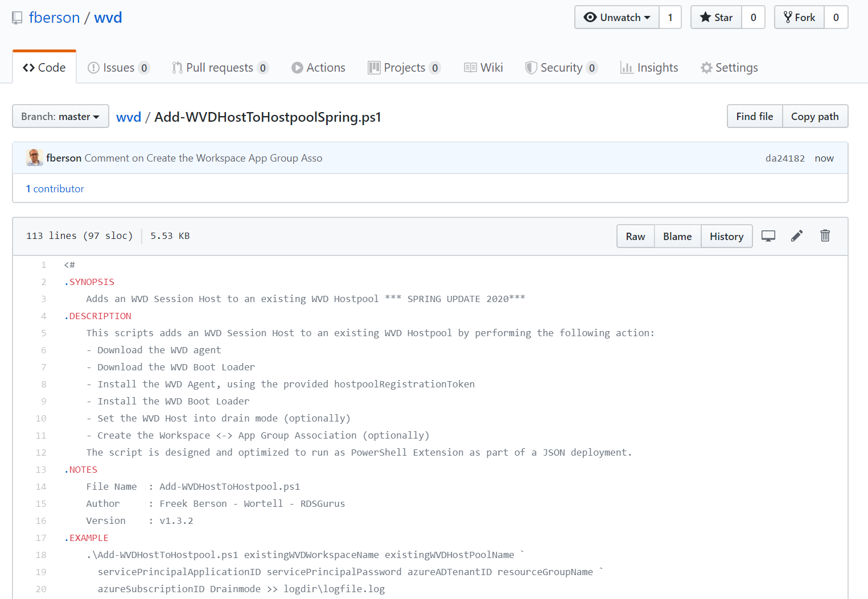
Task: Go to fberson owner profile link
Action: click(x=54, y=18)
